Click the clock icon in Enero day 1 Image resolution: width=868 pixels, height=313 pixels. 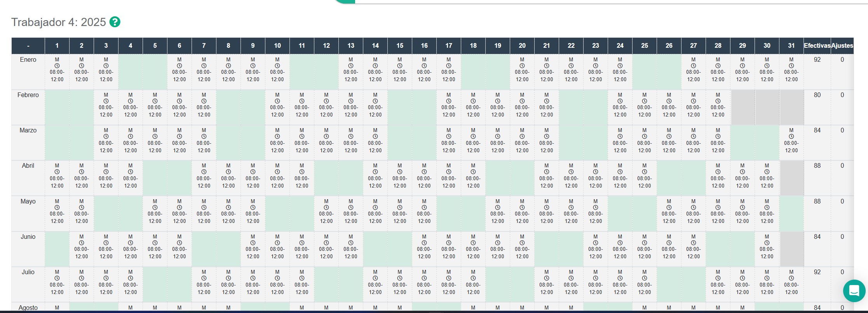[57, 66]
